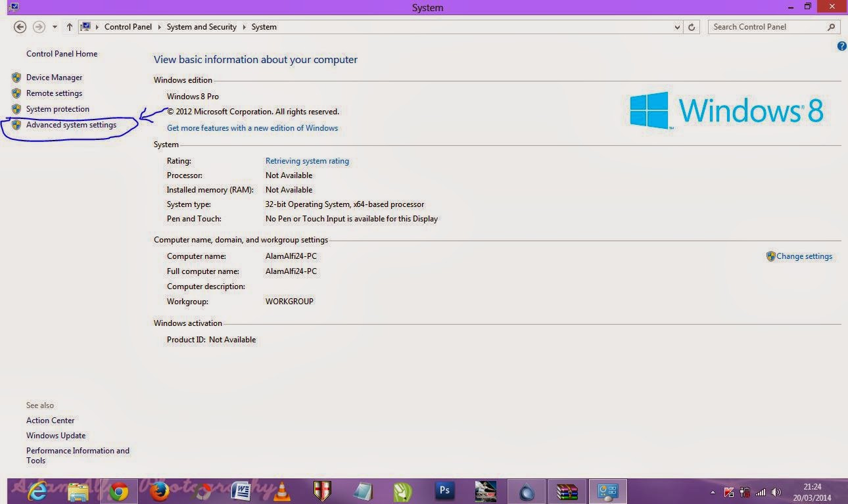Open Help with the blue question icon

click(x=842, y=46)
